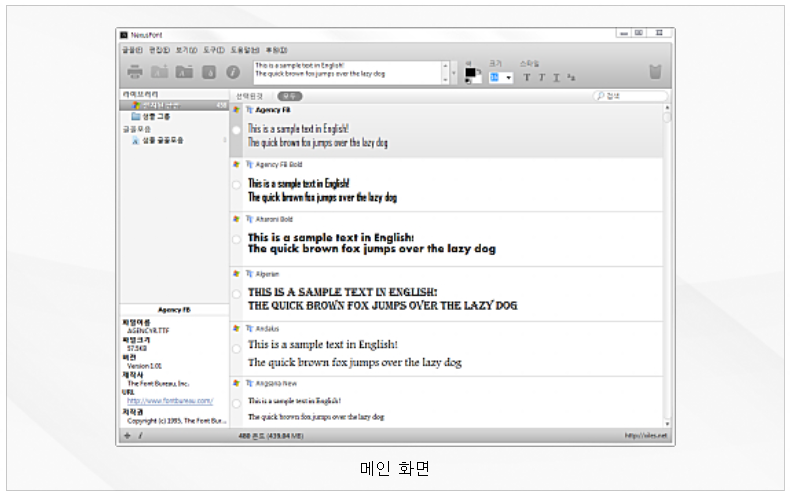Viewport: 790px width, 495px height.
Task: Open the second menu (E) in the menu bar
Action: (x=159, y=50)
